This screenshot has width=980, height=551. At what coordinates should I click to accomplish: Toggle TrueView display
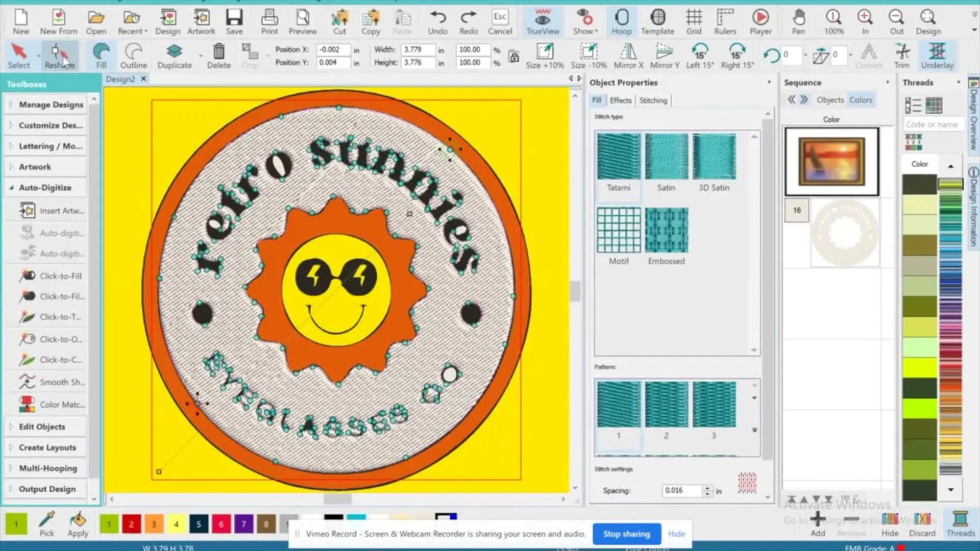542,21
